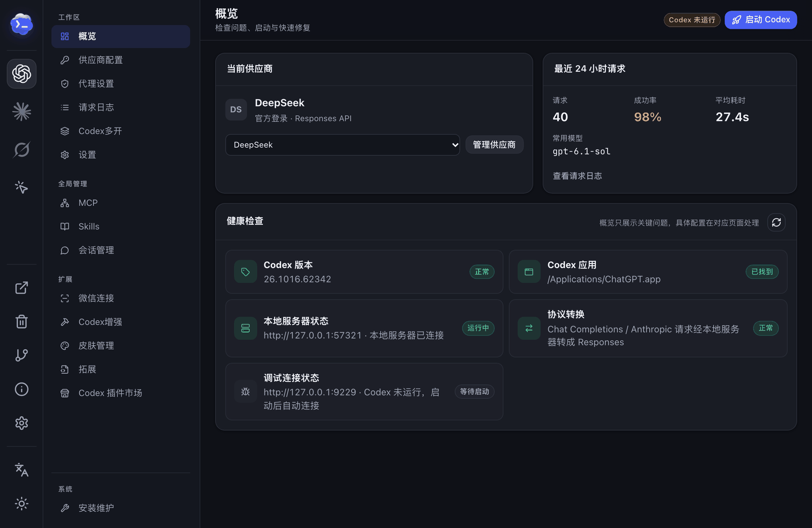Open the cursor-click sparkle icon in rail
812x528 pixels.
pyautogui.click(x=21, y=187)
